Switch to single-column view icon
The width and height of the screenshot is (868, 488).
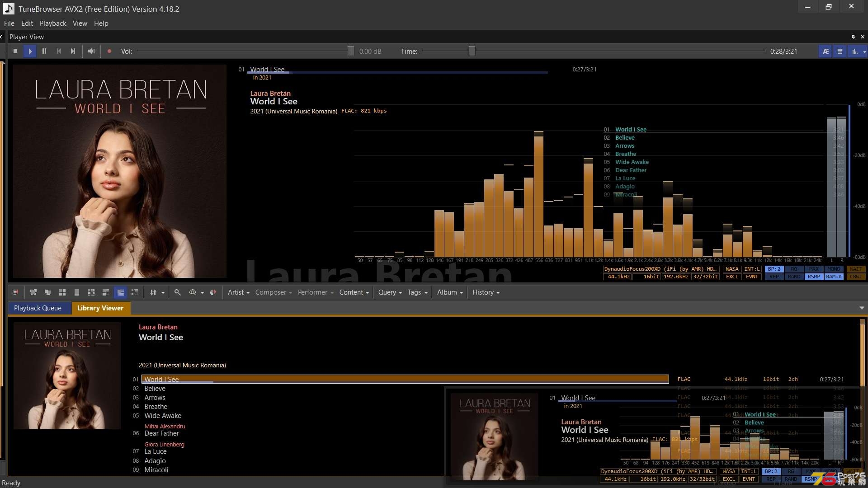coord(77,292)
